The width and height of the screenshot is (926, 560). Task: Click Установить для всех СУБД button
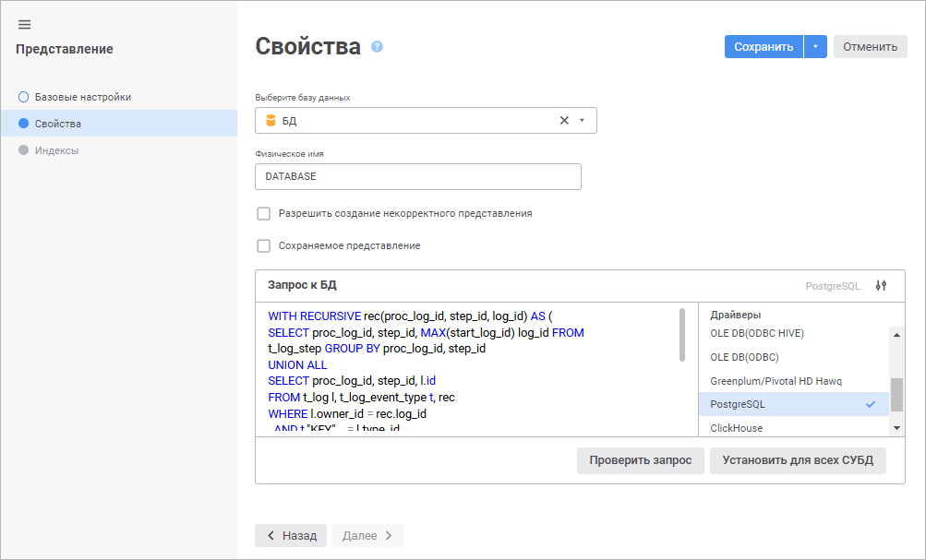797,460
